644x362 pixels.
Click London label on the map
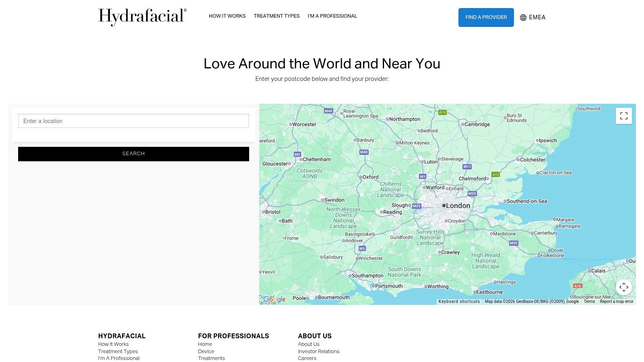click(458, 206)
